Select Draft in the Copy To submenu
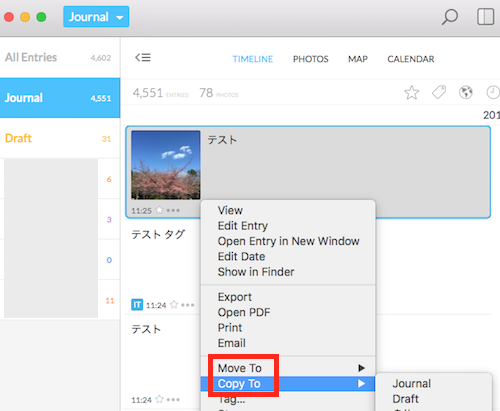 pyautogui.click(x=405, y=399)
